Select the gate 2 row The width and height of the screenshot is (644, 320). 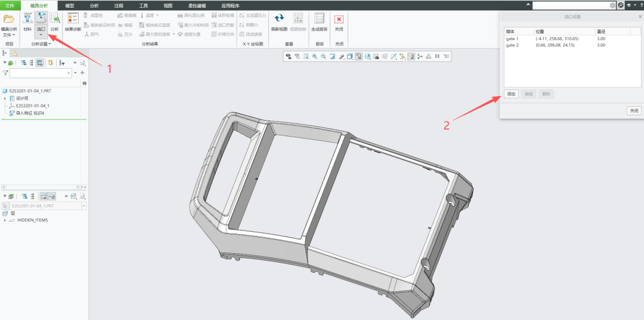572,45
